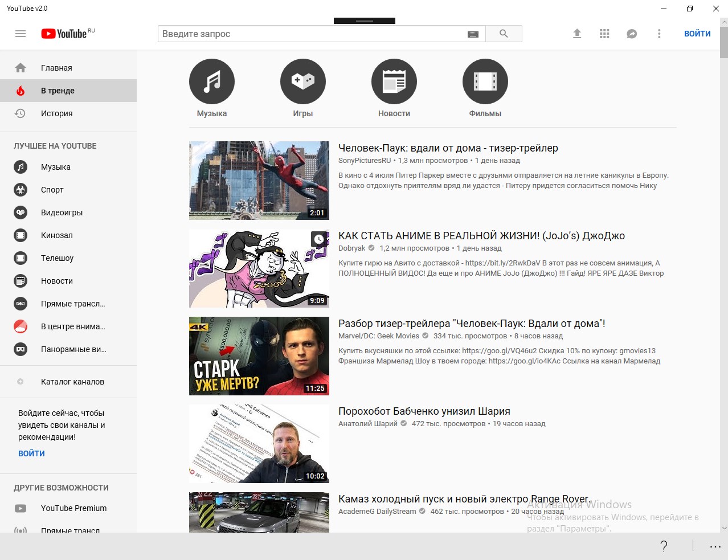Screen dimensions: 728x560
Task: Open YouTube Premium in the sidebar
Action: tap(68, 508)
